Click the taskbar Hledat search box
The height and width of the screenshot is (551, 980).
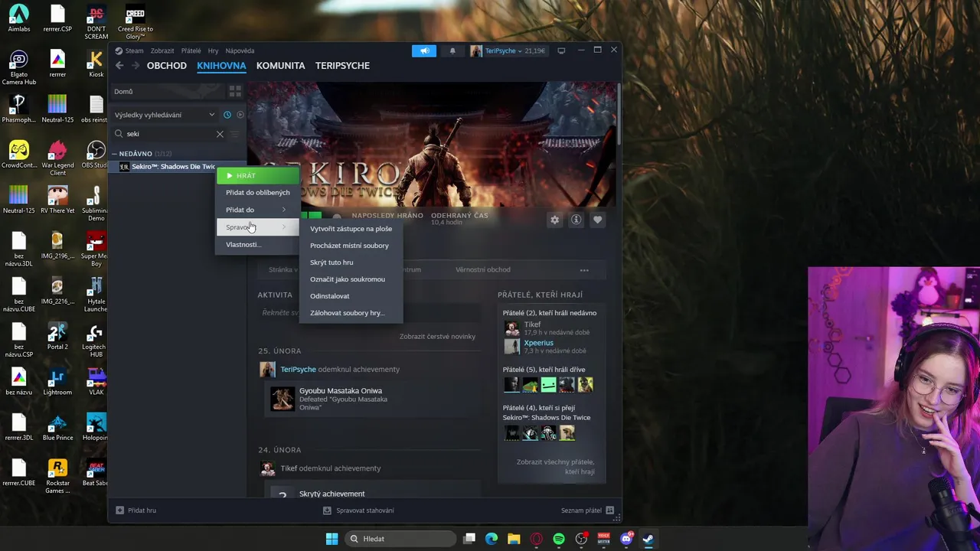[399, 539]
